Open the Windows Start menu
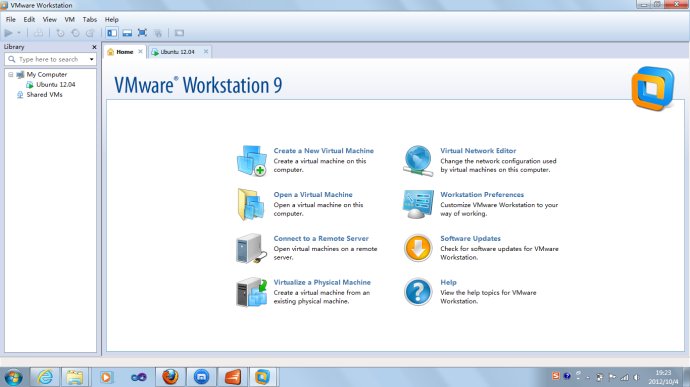The width and height of the screenshot is (690, 387). (x=13, y=377)
